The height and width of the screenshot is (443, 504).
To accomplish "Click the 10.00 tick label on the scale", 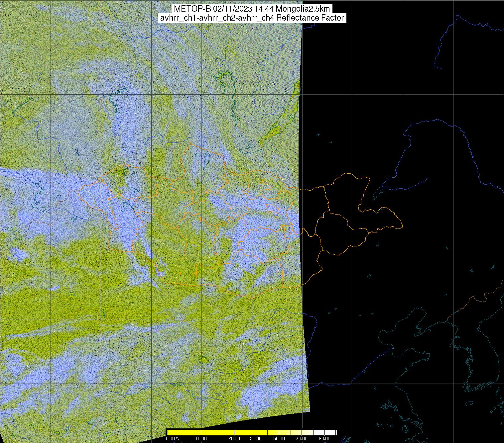I will click(x=201, y=439).
